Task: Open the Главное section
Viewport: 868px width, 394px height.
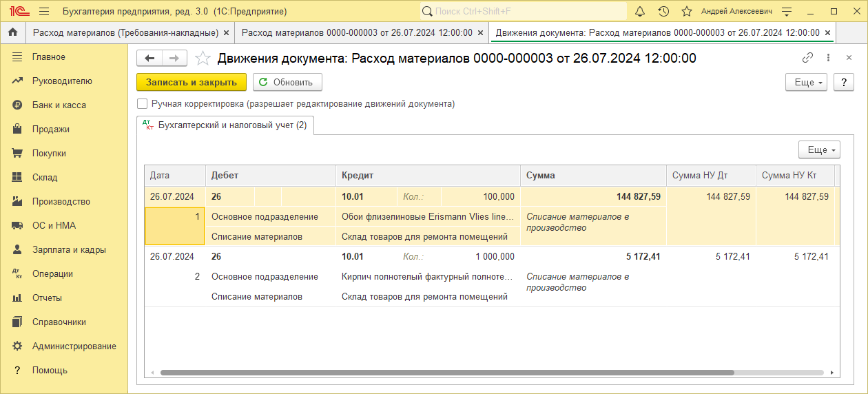Action: (49, 56)
